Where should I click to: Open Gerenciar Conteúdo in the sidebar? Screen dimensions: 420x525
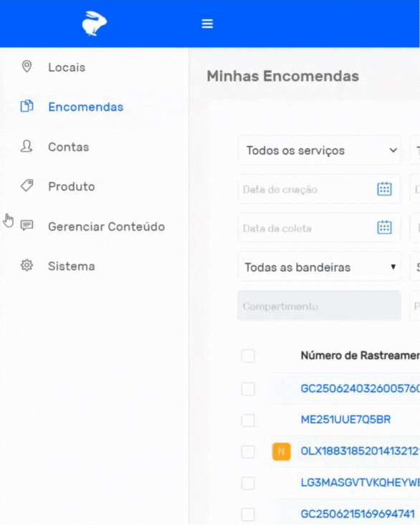107,226
